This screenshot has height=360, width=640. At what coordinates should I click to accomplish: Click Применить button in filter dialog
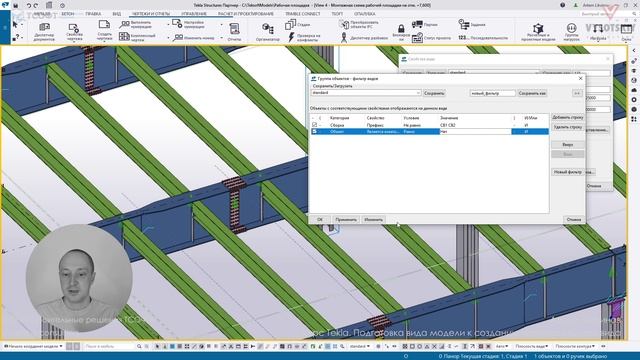coord(346,220)
